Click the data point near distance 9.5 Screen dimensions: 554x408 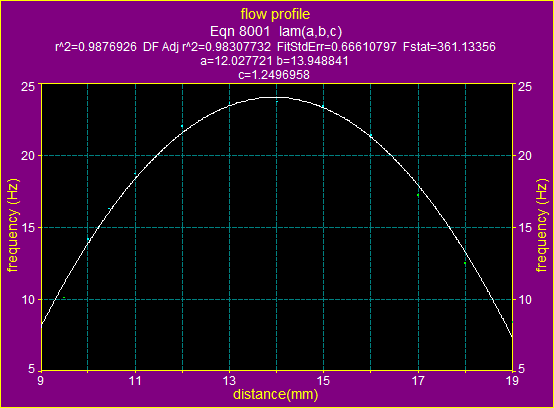64,298
